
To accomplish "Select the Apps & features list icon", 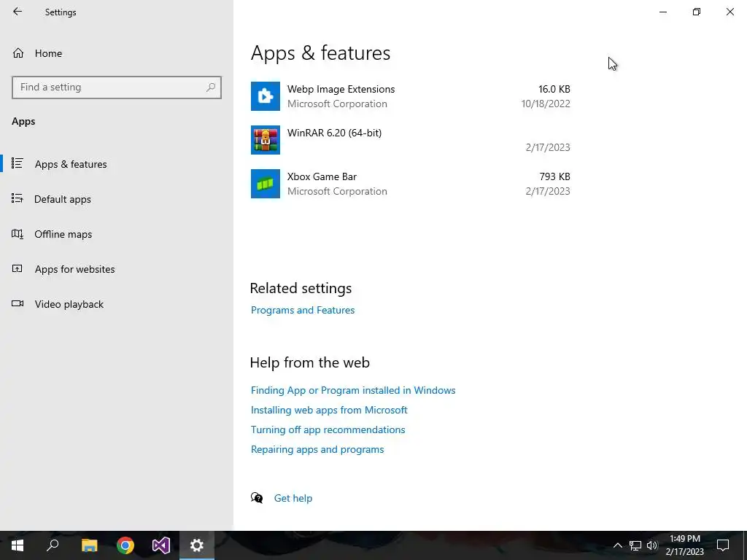I will (x=18, y=163).
